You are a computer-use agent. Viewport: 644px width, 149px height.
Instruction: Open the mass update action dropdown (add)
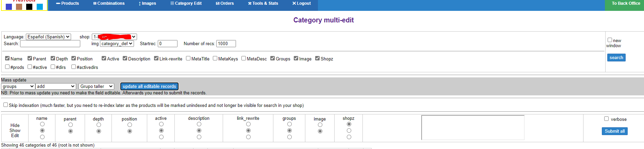[56, 87]
